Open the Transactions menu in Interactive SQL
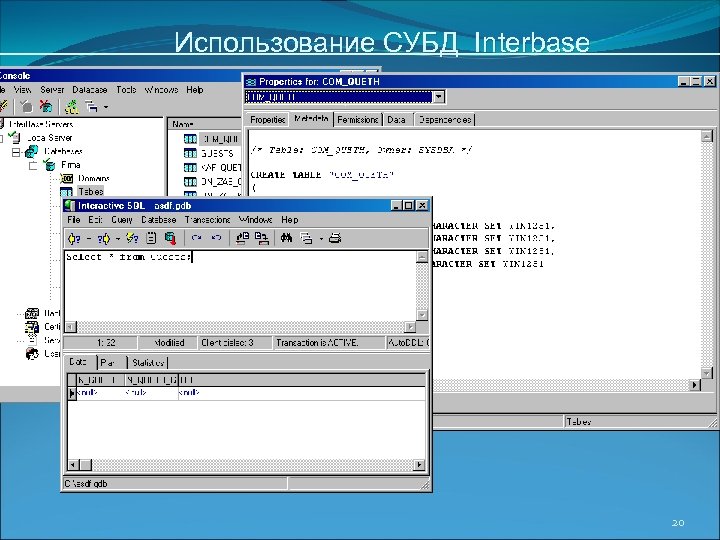The width and height of the screenshot is (720, 540). pyautogui.click(x=208, y=220)
